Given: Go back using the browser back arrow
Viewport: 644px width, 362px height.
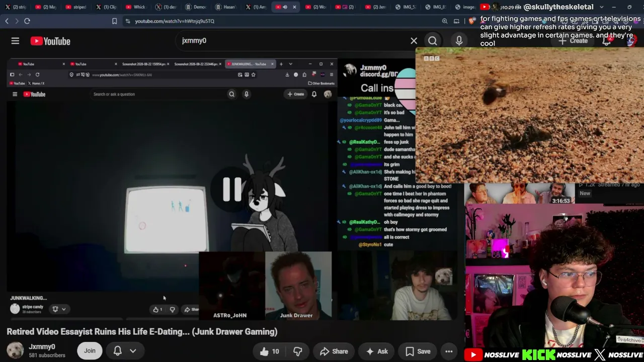Looking at the screenshot, I should (7, 21).
